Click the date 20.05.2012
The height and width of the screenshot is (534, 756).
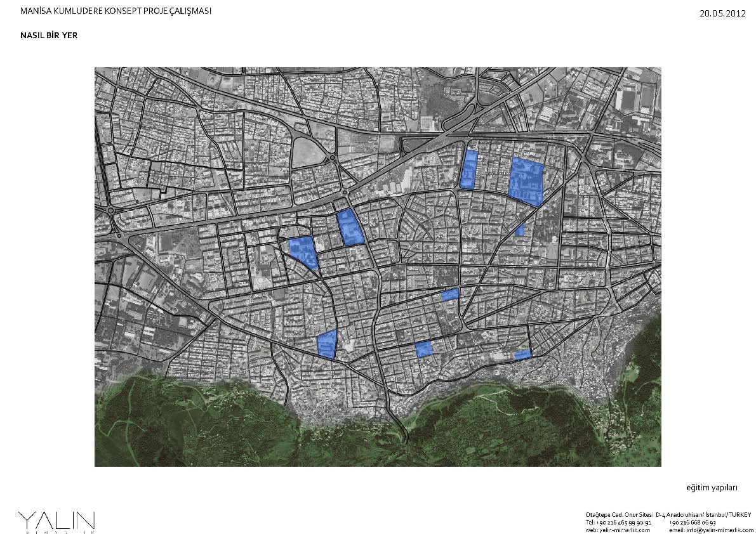722,12
